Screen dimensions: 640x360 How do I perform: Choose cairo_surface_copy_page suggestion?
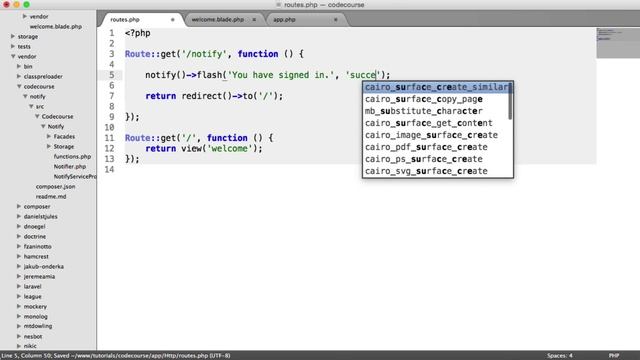click(437, 99)
